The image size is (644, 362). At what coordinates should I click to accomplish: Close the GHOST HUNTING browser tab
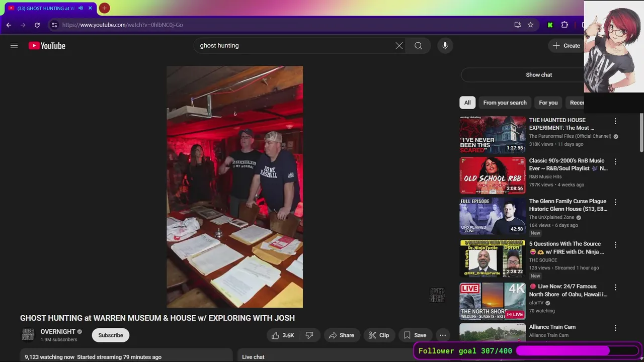tap(91, 8)
